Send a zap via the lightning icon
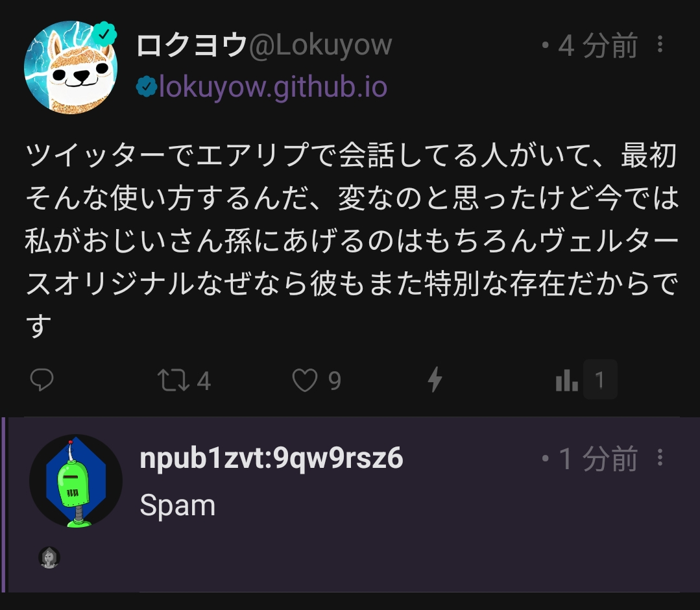700x610 pixels. (x=435, y=380)
